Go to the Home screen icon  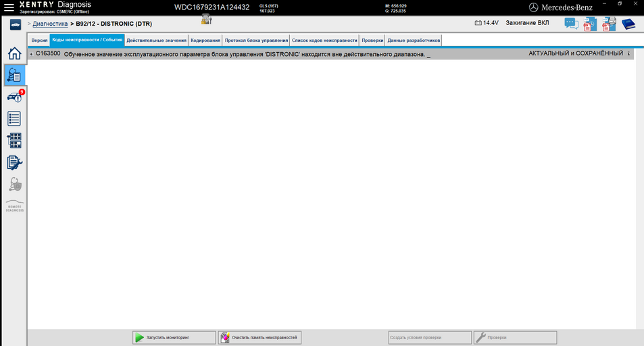pyautogui.click(x=14, y=53)
